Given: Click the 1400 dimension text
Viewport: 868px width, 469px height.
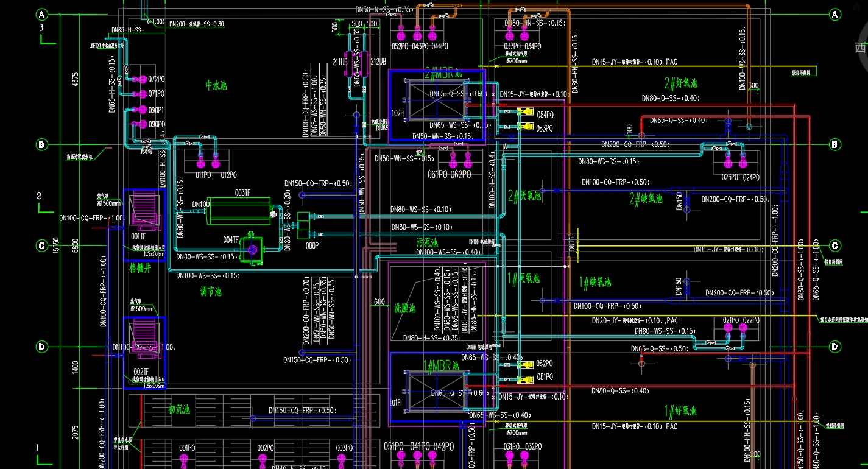Looking at the screenshot, I should [76, 367].
